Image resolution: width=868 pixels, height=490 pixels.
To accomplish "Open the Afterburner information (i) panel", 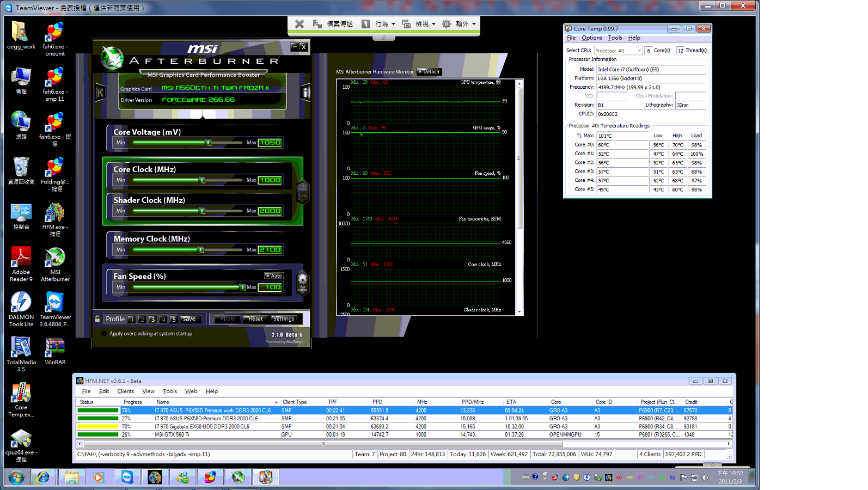I will 305,93.
